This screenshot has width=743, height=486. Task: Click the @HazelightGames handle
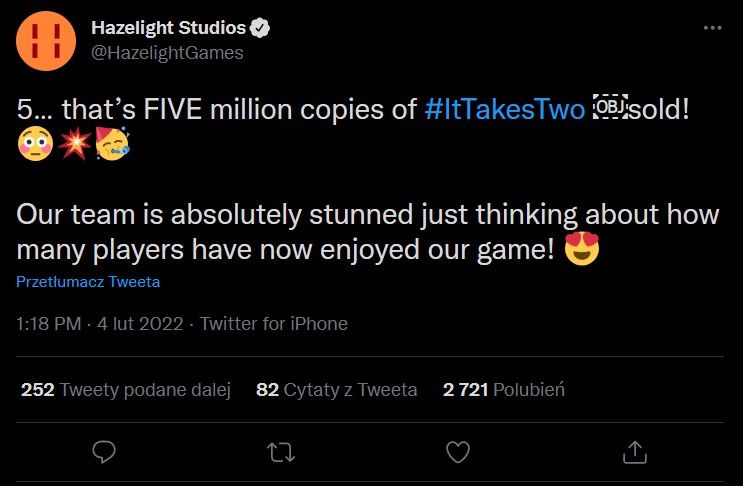click(167, 52)
